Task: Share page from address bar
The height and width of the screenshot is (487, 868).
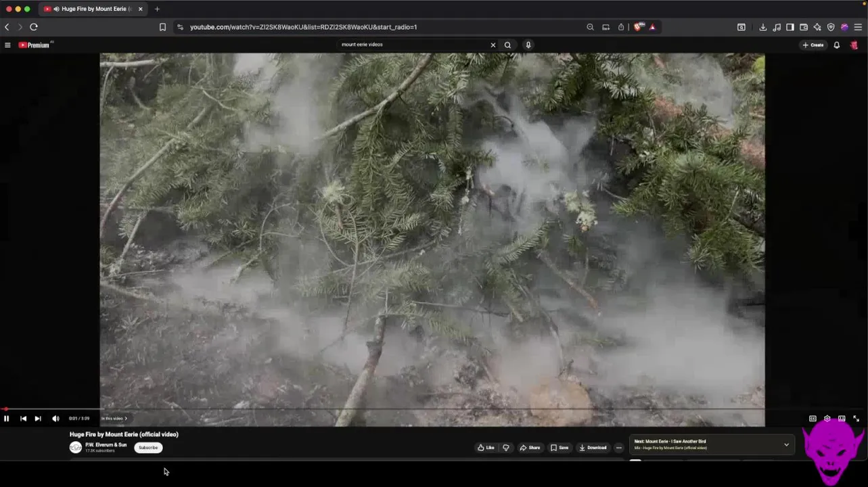Action: coord(621,27)
